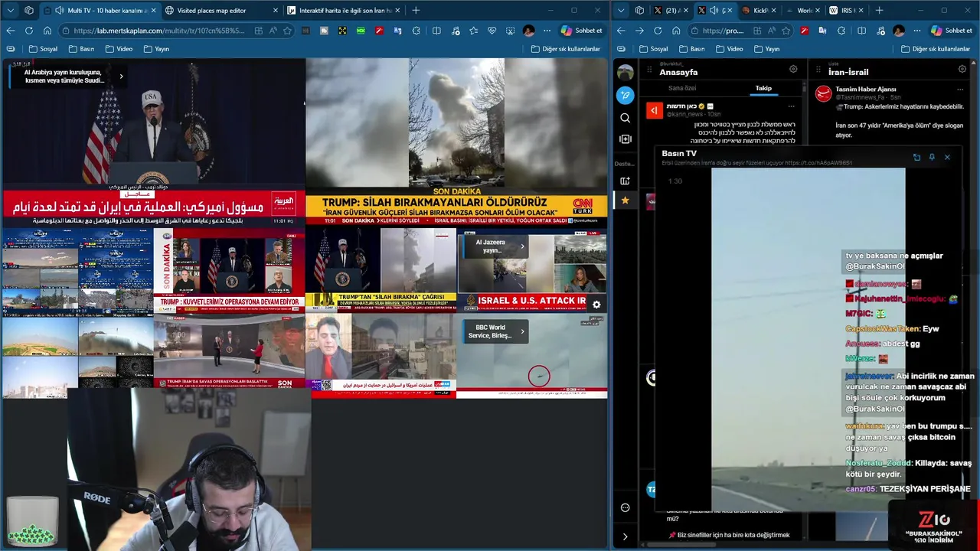Open more options on Tasnim Haber Ajansı post
980x551 pixels.
pos(960,90)
